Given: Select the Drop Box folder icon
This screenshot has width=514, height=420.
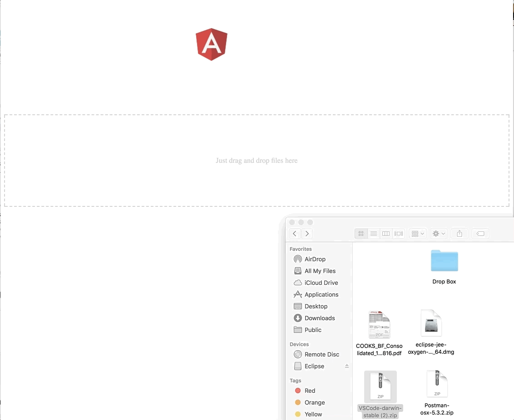Looking at the screenshot, I should pyautogui.click(x=444, y=261).
